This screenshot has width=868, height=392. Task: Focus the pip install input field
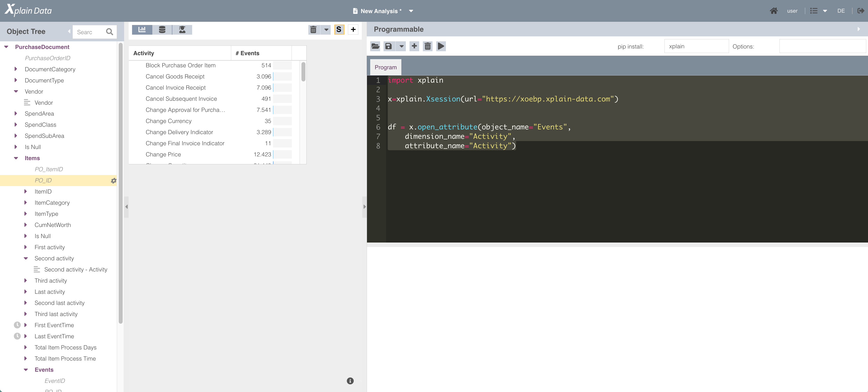click(x=696, y=46)
